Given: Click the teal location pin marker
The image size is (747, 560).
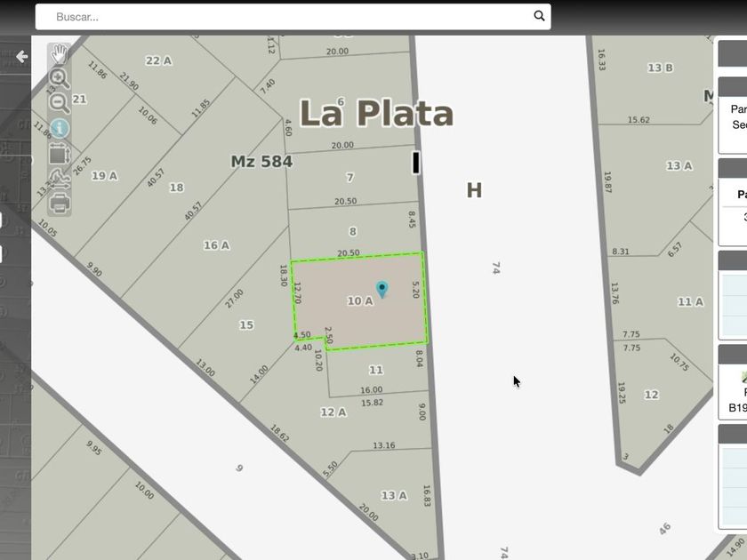Looking at the screenshot, I should tap(382, 289).
